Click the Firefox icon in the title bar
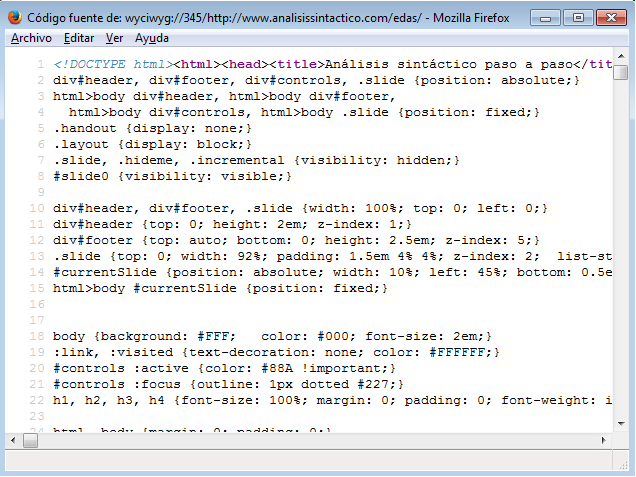The width and height of the screenshot is (636, 477). pos(14,17)
